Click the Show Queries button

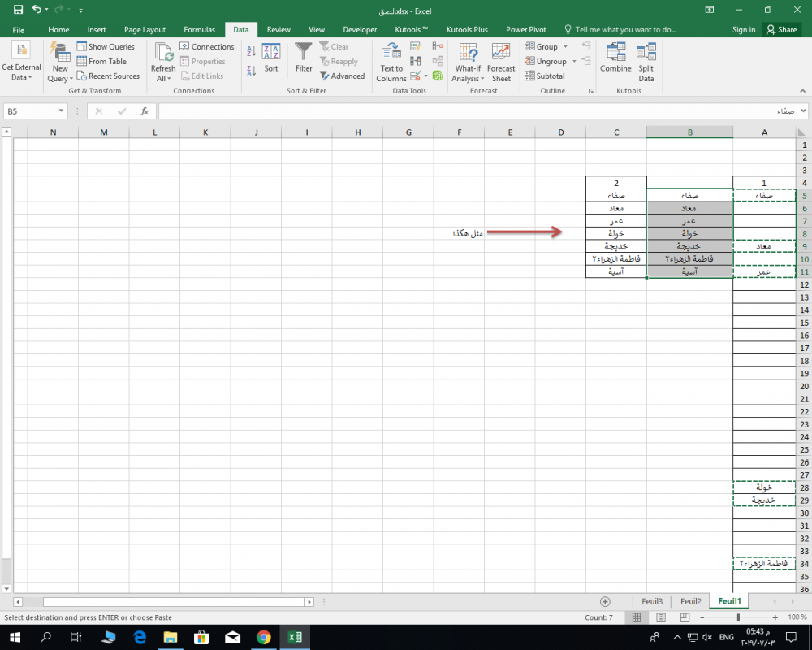pyautogui.click(x=106, y=47)
